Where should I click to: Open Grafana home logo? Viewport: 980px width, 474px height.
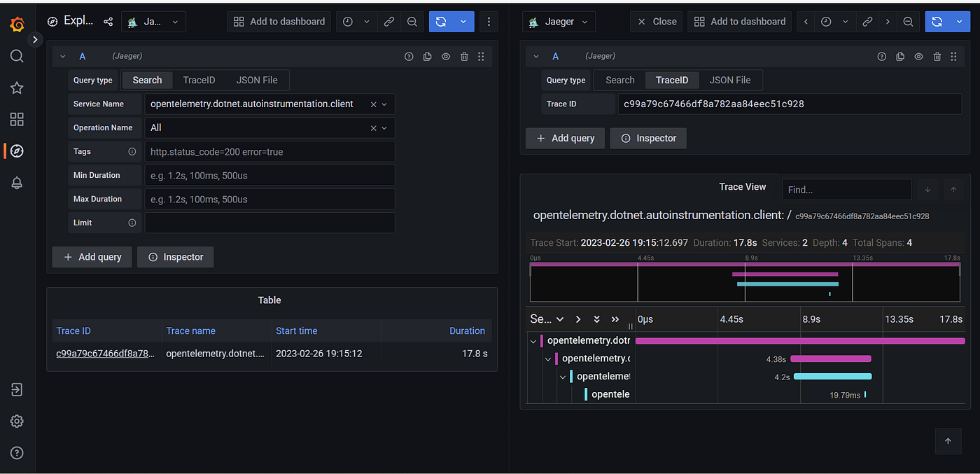17,25
